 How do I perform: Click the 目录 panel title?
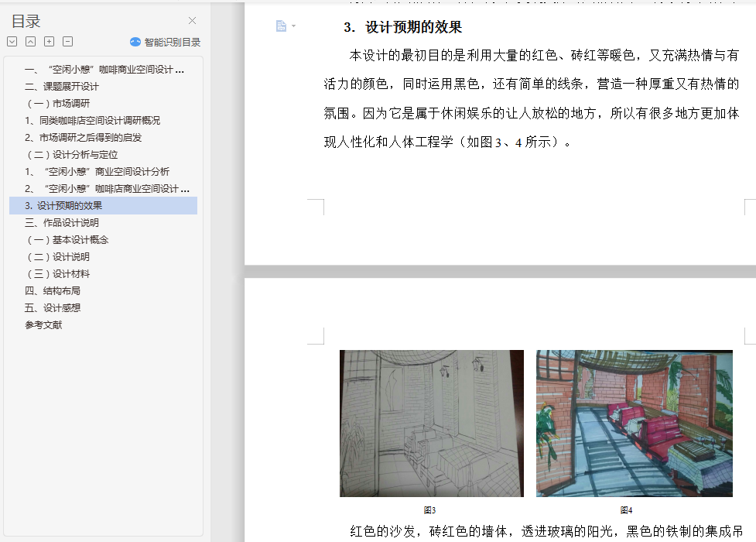26,21
